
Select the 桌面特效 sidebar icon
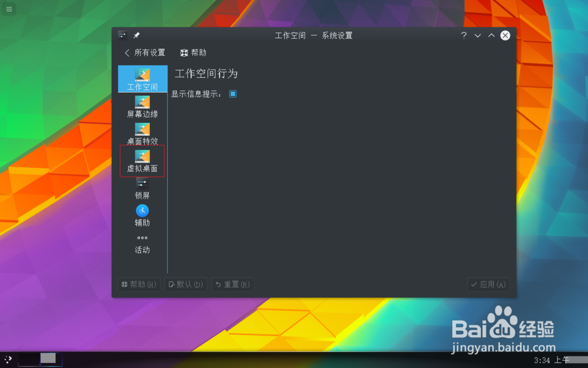142,134
